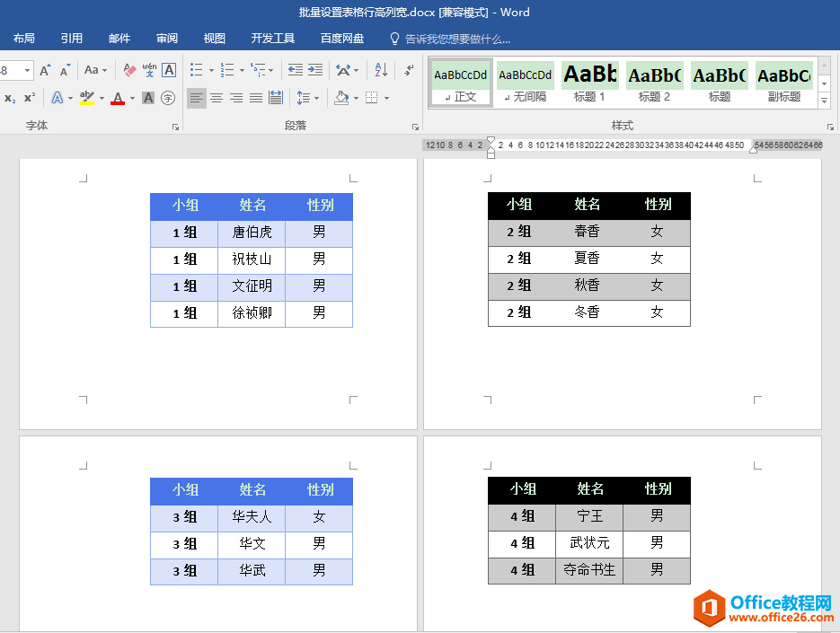
Task: Open the Change Case Aa dropdown
Action: (x=95, y=70)
